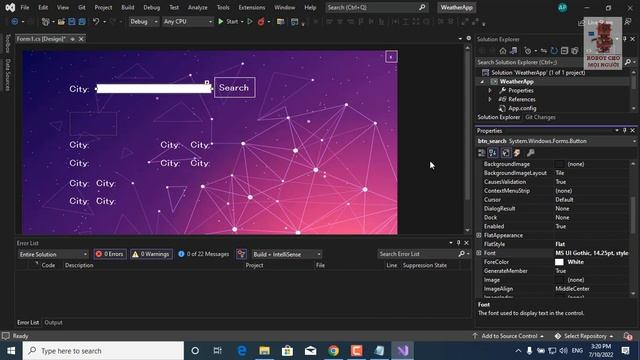Screen dimensions: 640x360
Task: Click Add to Source Control
Action: click(509, 336)
